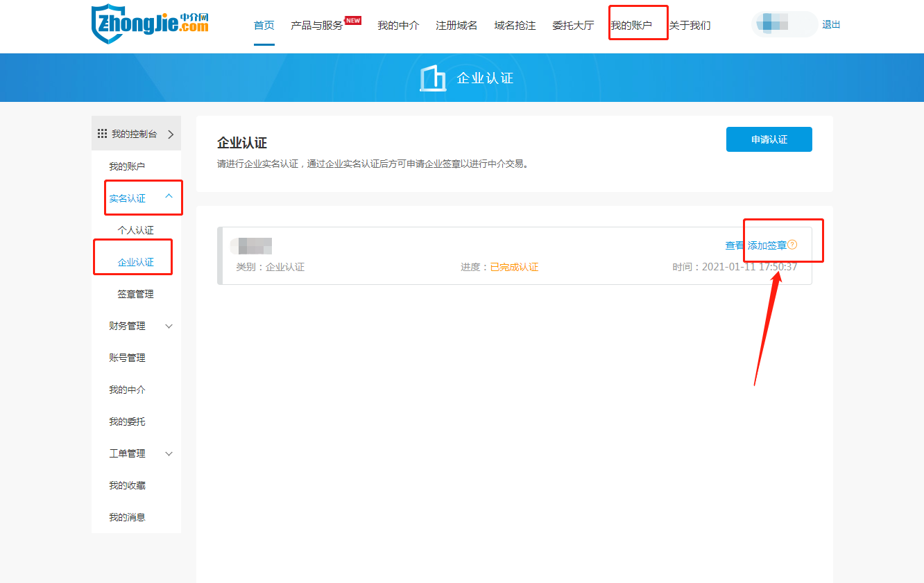Open 产品与服务 navigation item

[316, 26]
